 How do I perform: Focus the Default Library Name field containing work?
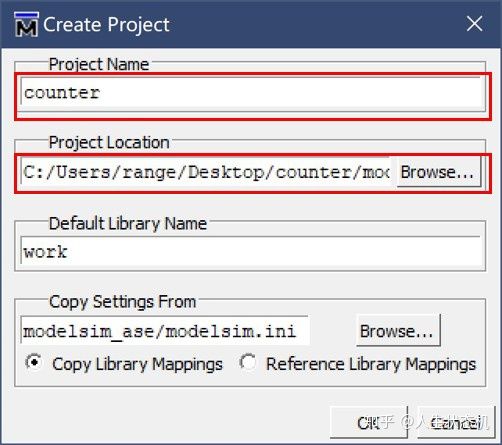(x=252, y=251)
